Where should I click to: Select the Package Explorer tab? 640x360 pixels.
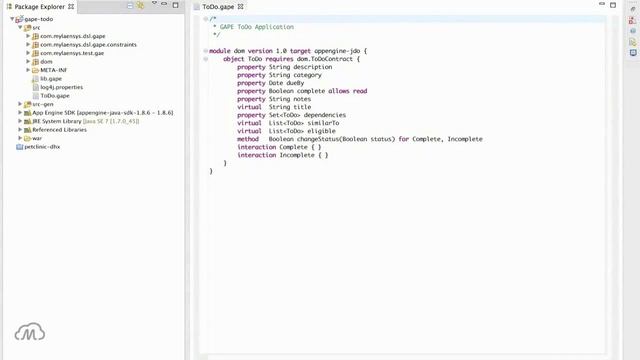tap(40, 7)
